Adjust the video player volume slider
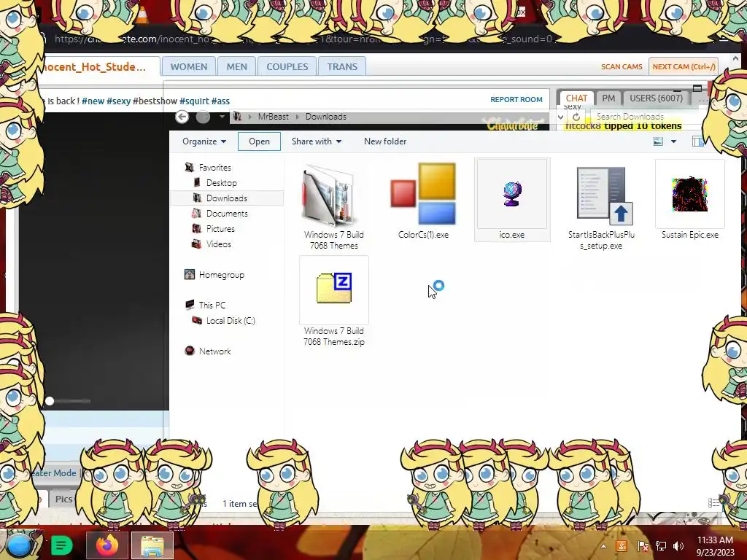This screenshot has width=747, height=560. click(x=68, y=402)
